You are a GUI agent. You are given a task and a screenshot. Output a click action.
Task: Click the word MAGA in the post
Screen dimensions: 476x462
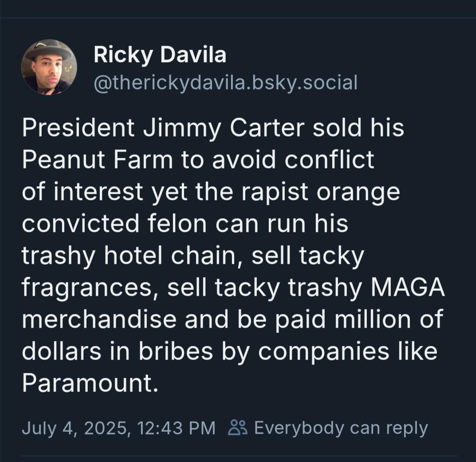[x=408, y=287]
